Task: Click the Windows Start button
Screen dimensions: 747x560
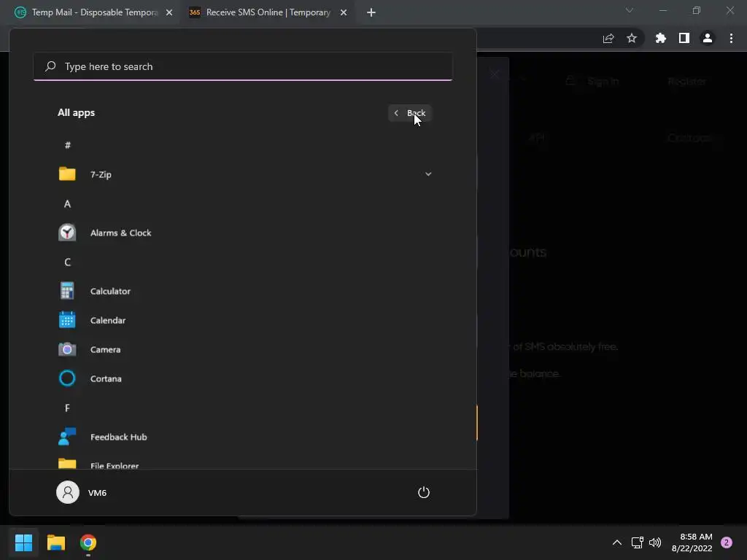Action: click(23, 542)
